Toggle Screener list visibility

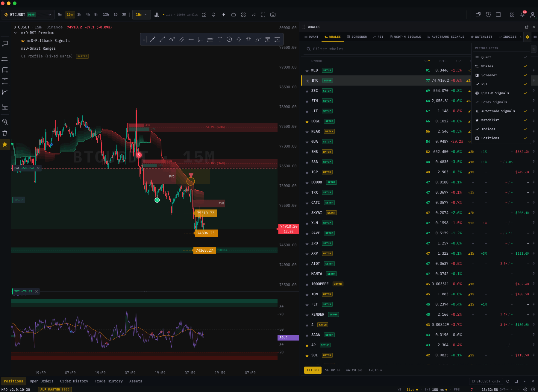coord(501,75)
